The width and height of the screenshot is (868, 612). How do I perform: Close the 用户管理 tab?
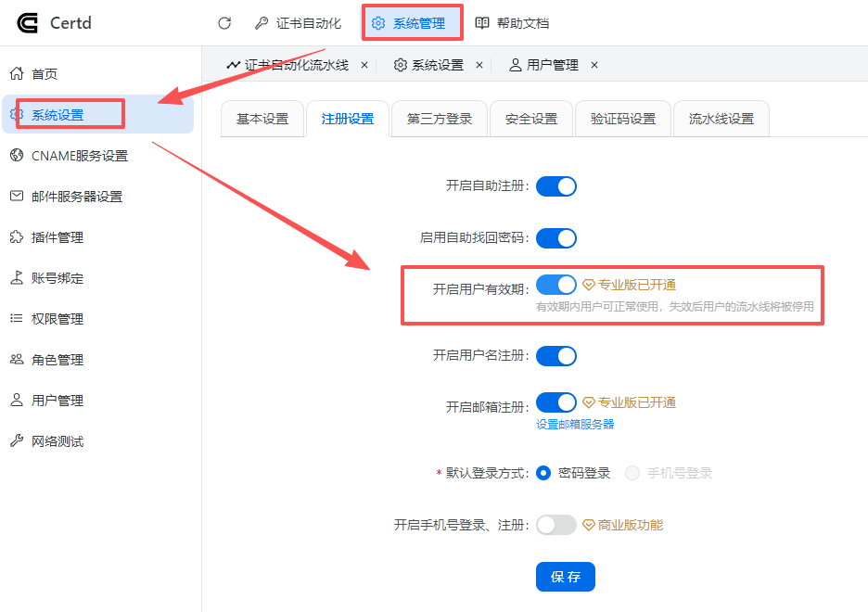click(x=594, y=65)
